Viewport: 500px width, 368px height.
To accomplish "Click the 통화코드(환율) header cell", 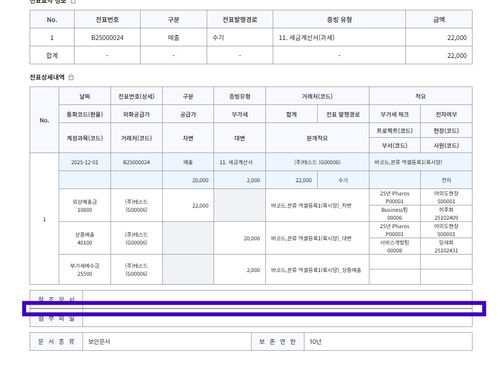I will pyautogui.click(x=85, y=114).
